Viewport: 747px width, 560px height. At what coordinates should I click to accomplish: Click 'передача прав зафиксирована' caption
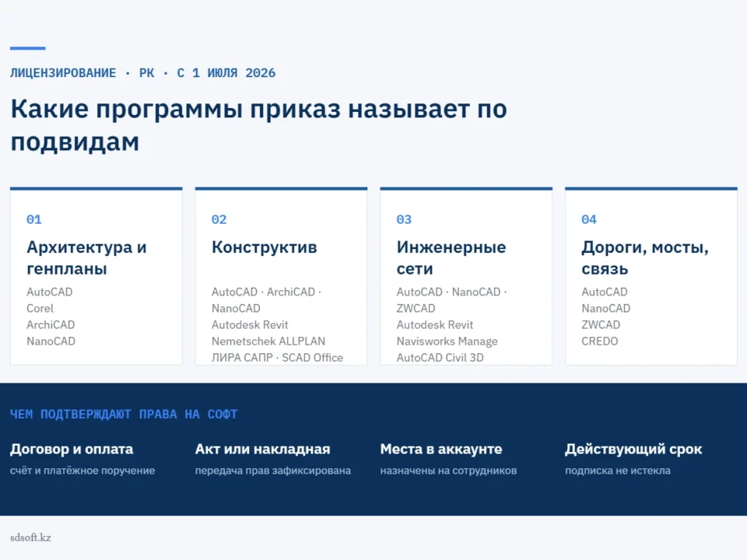[273, 471]
